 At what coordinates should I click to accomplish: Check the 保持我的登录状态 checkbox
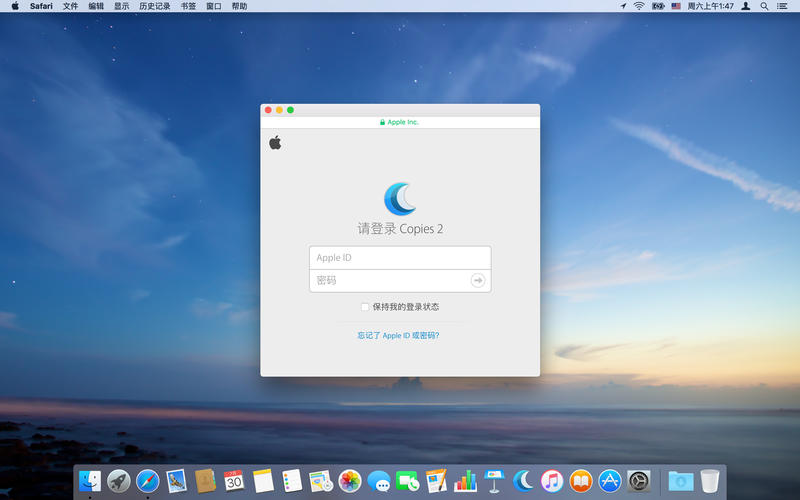tap(365, 307)
